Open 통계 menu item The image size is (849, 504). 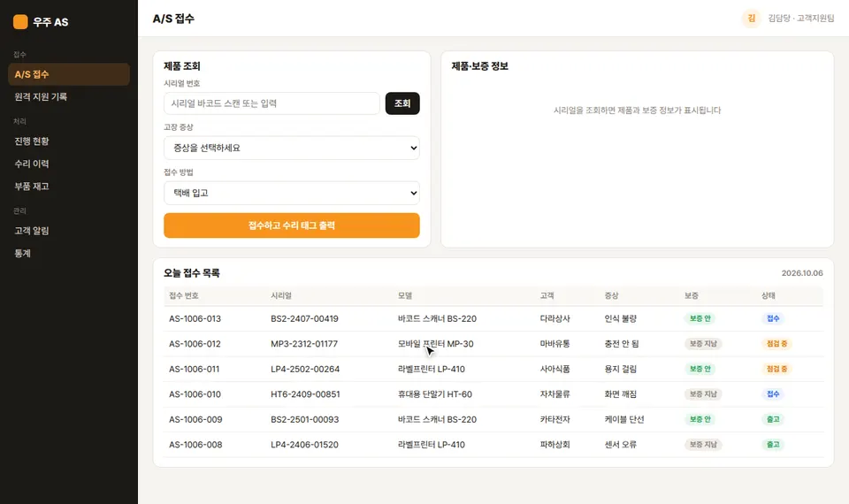click(x=69, y=254)
